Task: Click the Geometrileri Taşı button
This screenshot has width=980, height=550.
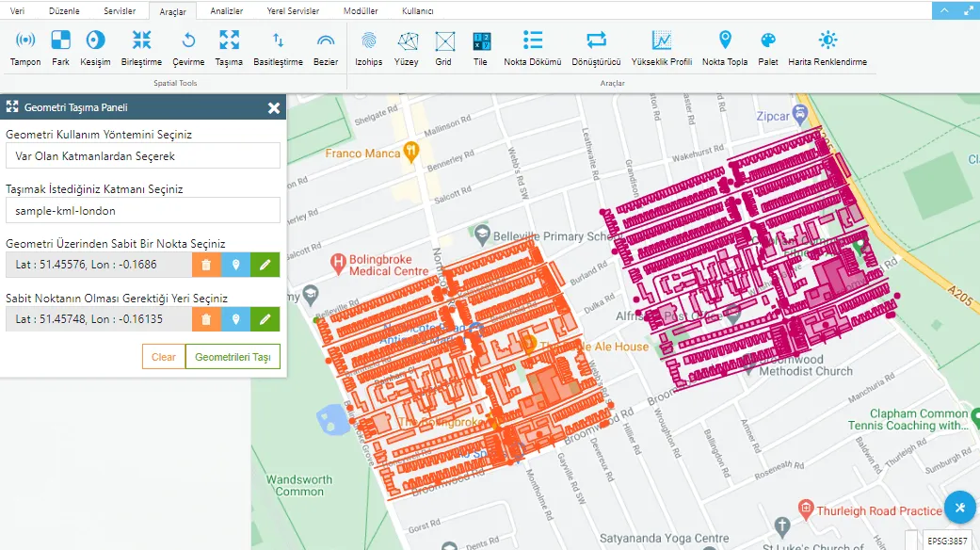Action: tap(233, 357)
